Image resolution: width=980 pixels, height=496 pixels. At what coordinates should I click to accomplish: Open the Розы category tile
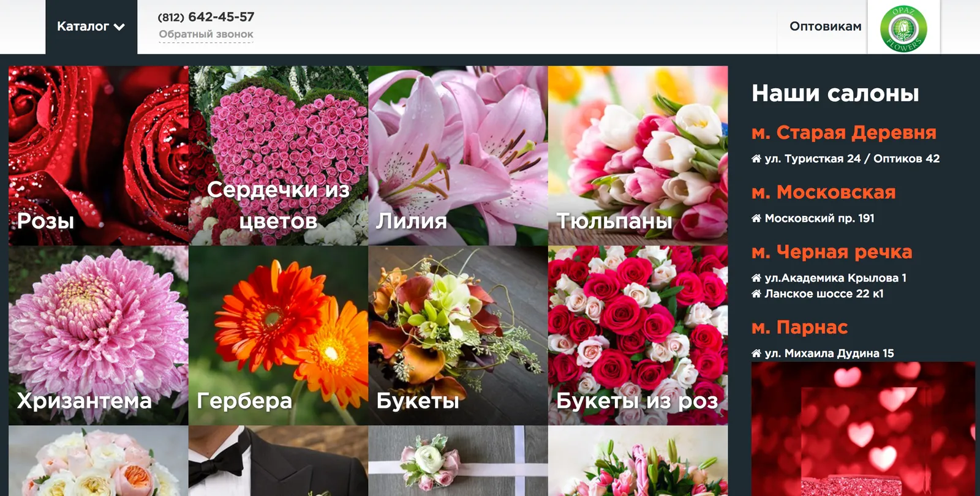point(99,156)
